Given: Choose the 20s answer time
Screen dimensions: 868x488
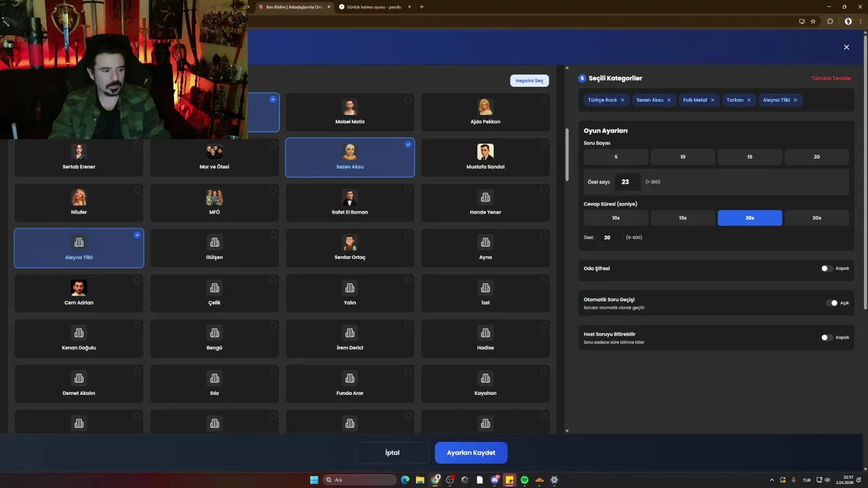Looking at the screenshot, I should [x=750, y=218].
